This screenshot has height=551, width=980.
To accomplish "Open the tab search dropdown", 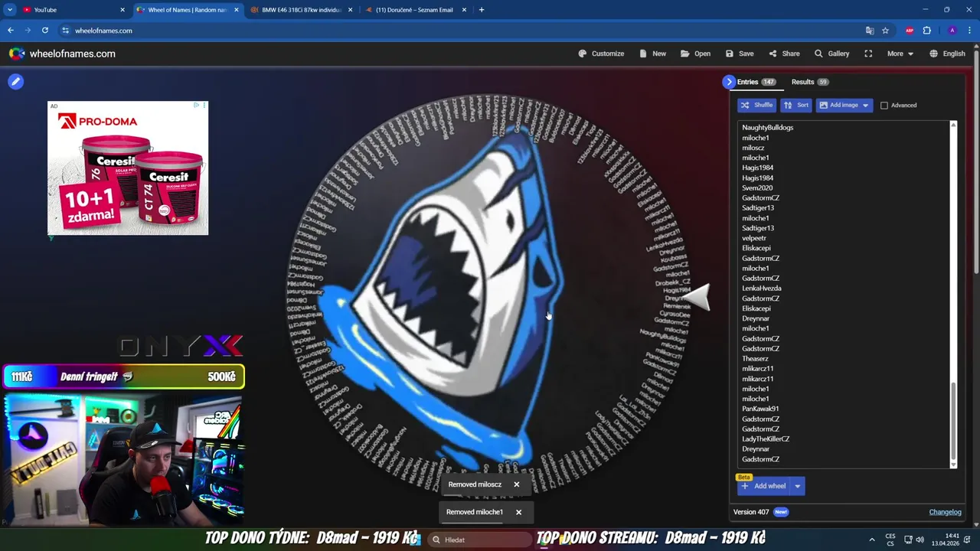I will click(x=10, y=10).
